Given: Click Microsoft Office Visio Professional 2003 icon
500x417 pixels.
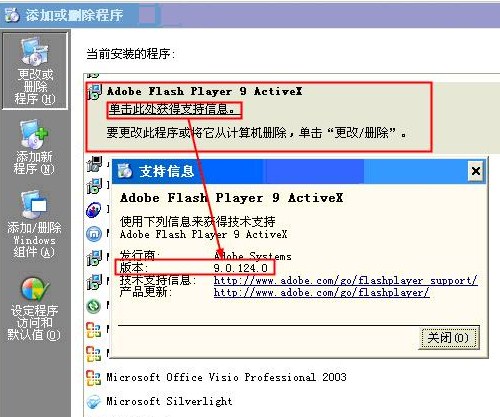Looking at the screenshot, I should click(94, 378).
